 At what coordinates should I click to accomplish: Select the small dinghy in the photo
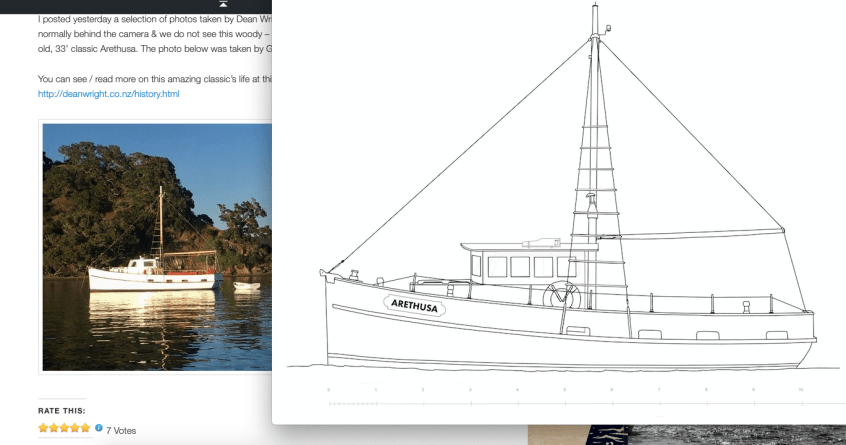[246, 286]
